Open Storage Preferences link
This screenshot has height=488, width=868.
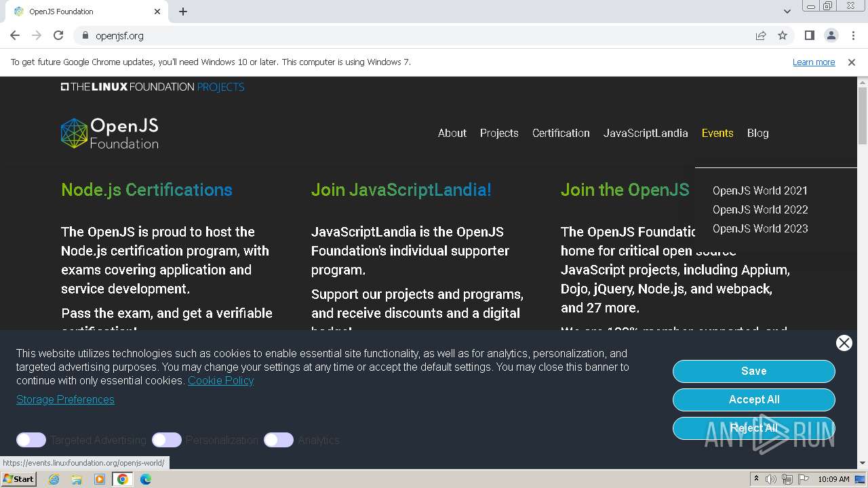[x=65, y=400]
